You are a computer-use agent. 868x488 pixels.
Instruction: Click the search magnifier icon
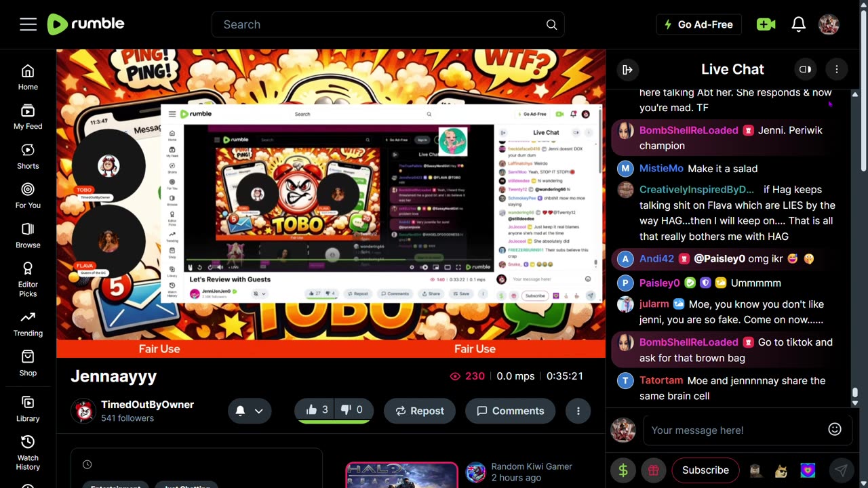[x=551, y=24]
